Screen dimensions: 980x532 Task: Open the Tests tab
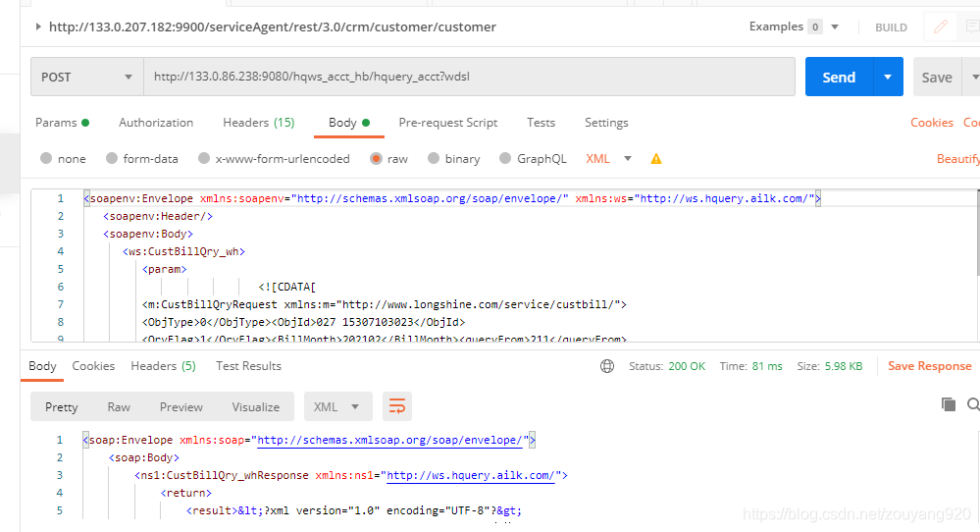coord(541,123)
